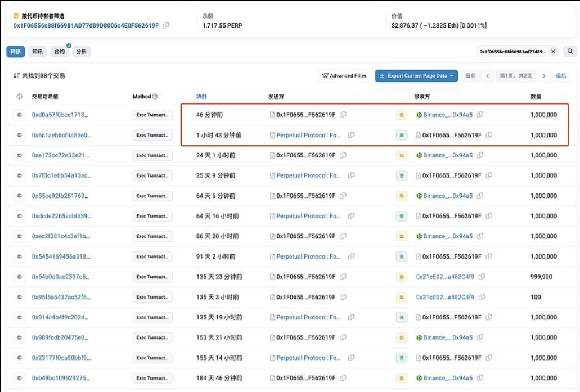Toggle eye preview for transaction 0xd0a57f0bce1713

tap(19, 115)
